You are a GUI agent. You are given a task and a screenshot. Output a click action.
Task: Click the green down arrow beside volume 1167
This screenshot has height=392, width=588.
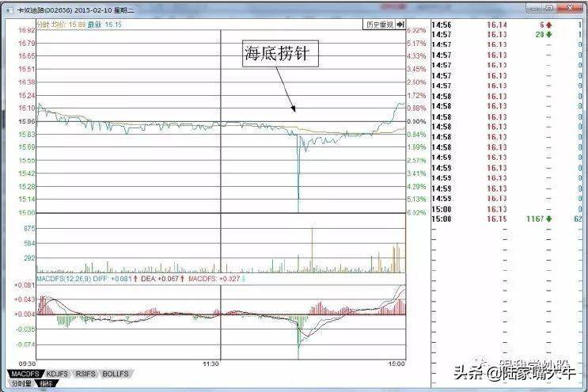click(548, 219)
